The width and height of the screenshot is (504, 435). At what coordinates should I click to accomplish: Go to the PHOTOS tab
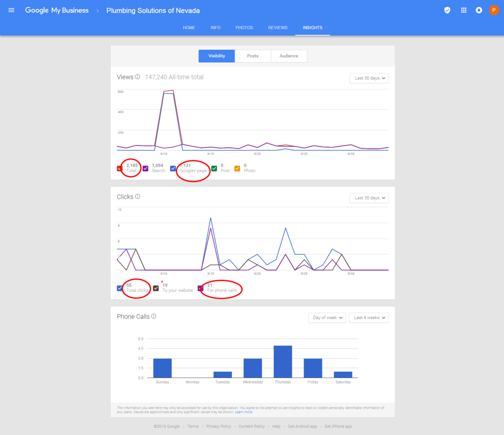point(244,28)
